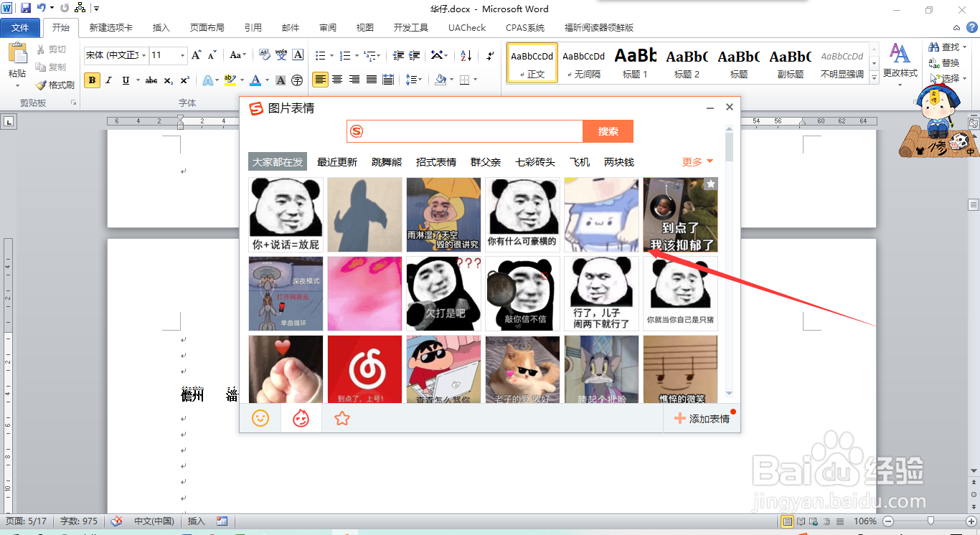Screen dimensions: 980x535
Task: Click 替换 replace button in ribbon
Action: pos(945,63)
